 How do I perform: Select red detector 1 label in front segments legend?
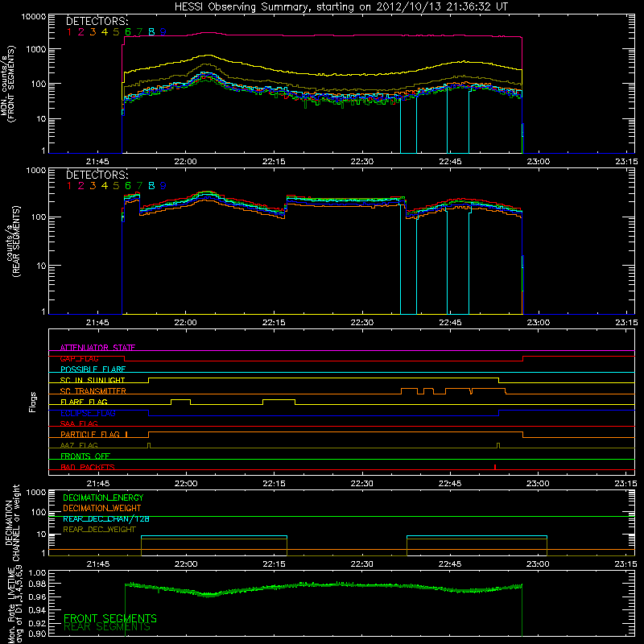tap(69, 32)
